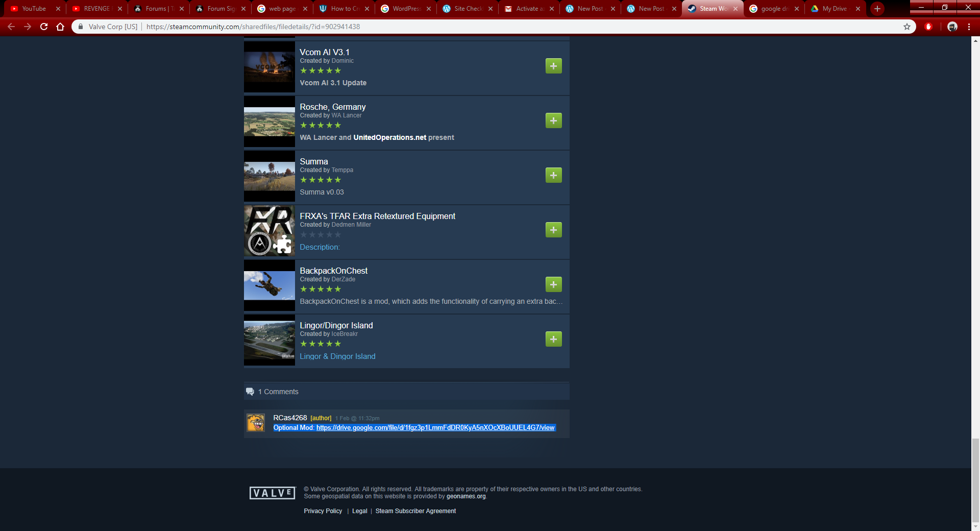
Task: Open the Privacy Policy link
Action: [323, 511]
